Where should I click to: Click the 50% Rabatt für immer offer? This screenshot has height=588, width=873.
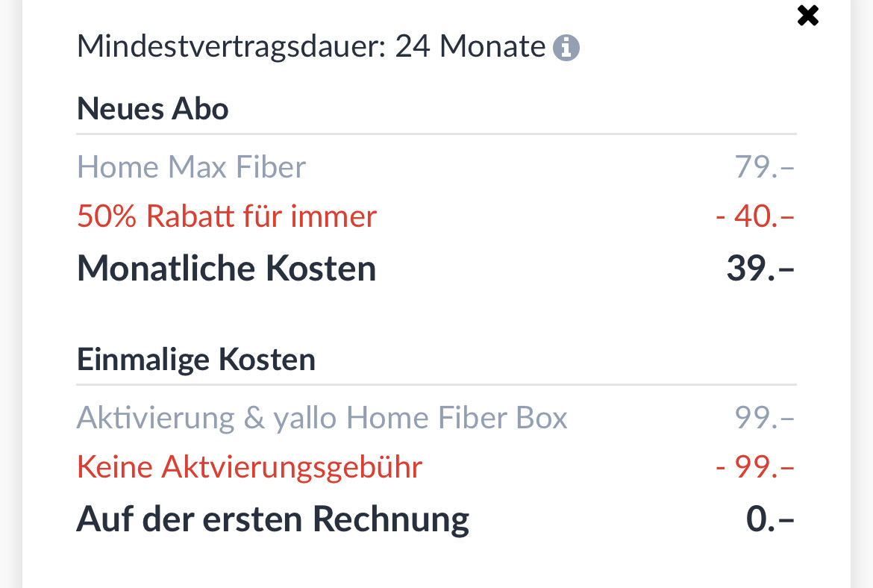coord(227,216)
